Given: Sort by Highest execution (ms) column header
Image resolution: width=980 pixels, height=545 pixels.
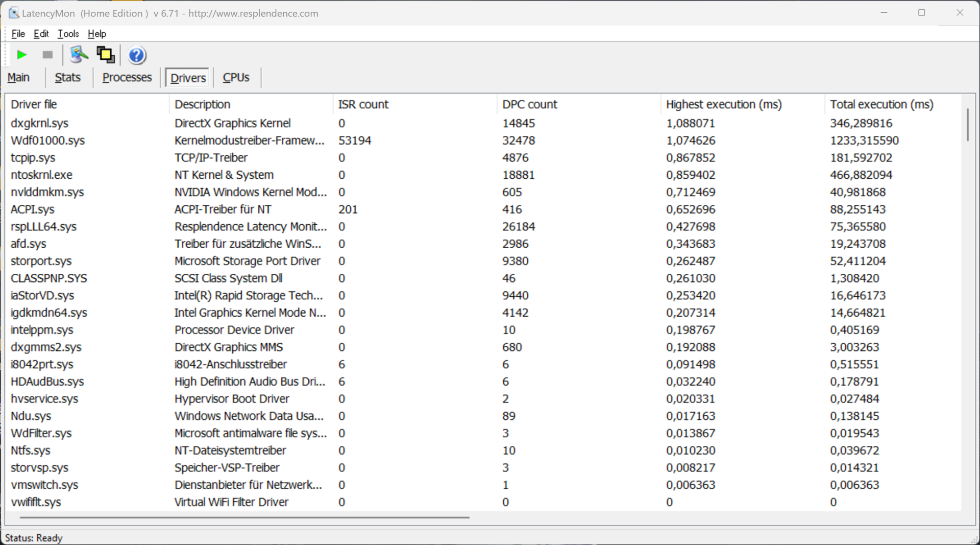Looking at the screenshot, I should pos(723,104).
